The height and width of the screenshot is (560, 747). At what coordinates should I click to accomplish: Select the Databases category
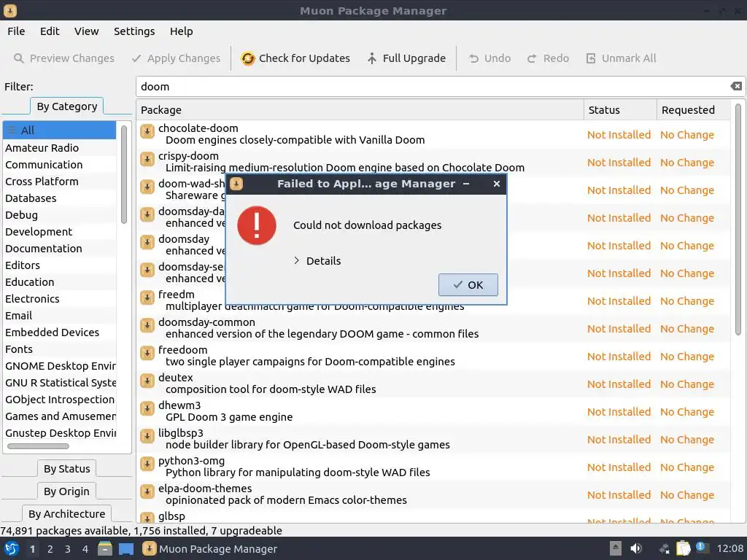tap(60, 198)
